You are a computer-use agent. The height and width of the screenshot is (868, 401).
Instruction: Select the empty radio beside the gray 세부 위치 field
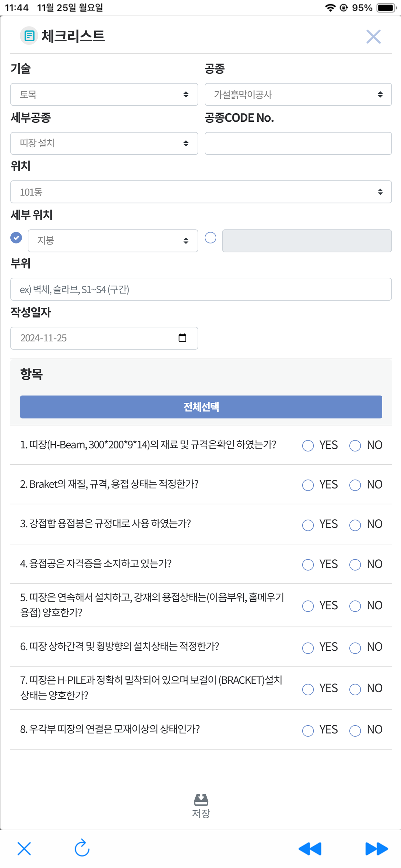(211, 238)
